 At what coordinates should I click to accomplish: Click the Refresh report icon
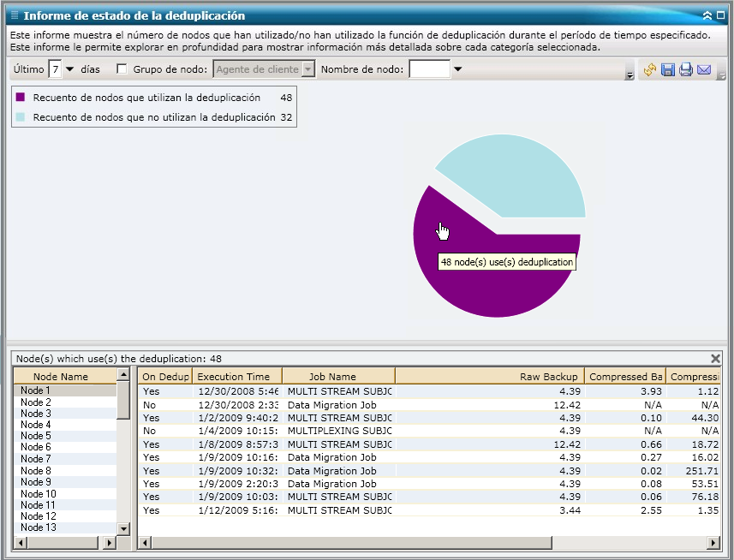tap(650, 70)
